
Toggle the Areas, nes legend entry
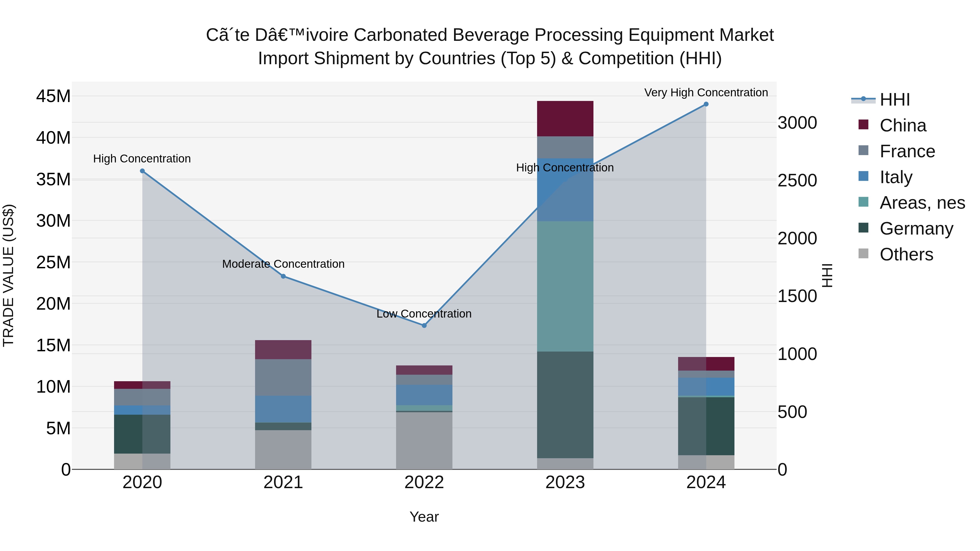911,202
